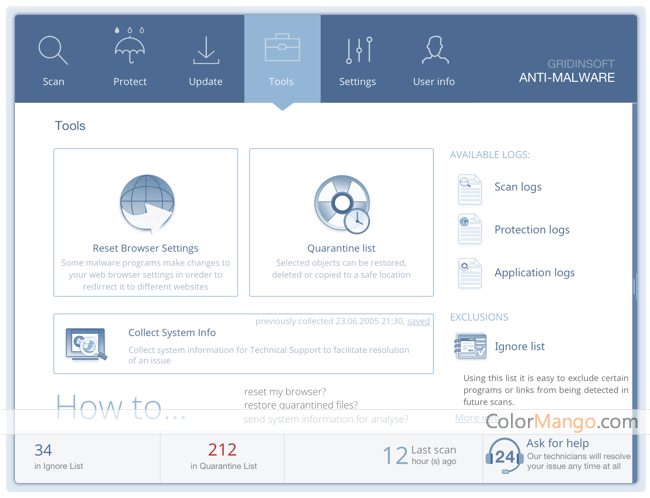The height and width of the screenshot is (498, 650).
Task: View Application logs
Action: tap(534, 273)
